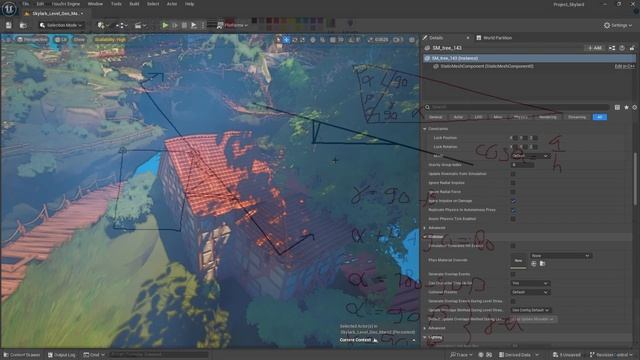This screenshot has width=640, height=360.
Task: Toggle Lock Rotation X checkbox
Action: coord(515,147)
